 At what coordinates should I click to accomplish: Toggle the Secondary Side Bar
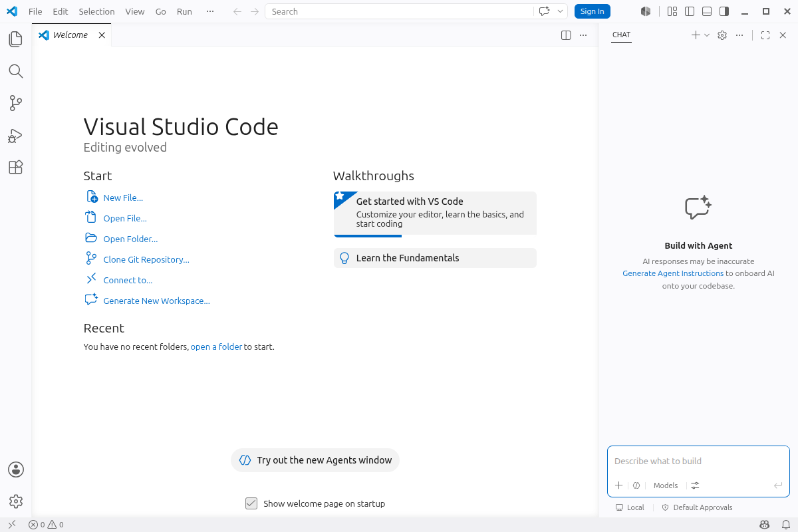(724, 11)
